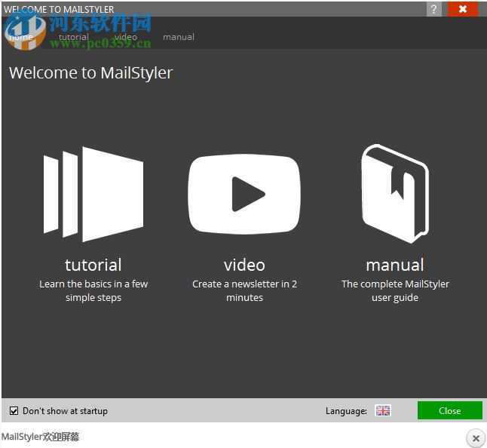Screen dimensions: 487x448
Task: Uncheck Don't show at startup checkbox
Action: coord(14,411)
